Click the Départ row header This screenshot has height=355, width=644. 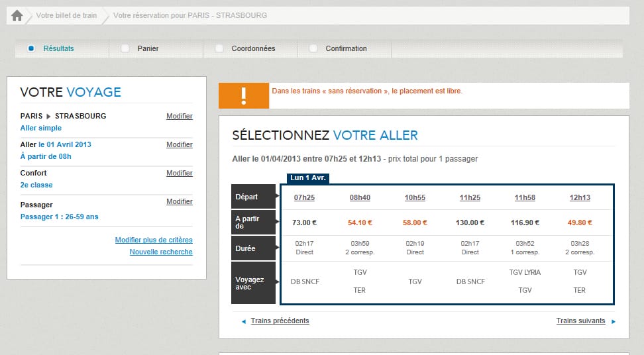click(253, 197)
